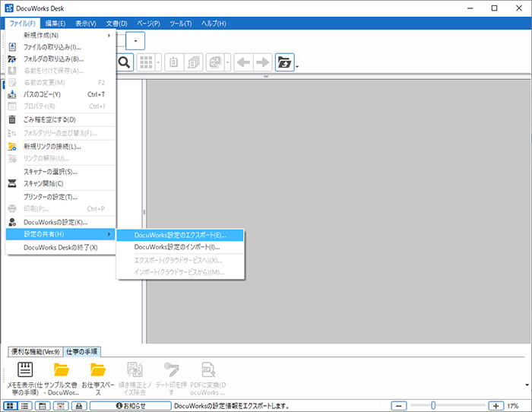Open プリンターの設定(T) menu item

61,197
